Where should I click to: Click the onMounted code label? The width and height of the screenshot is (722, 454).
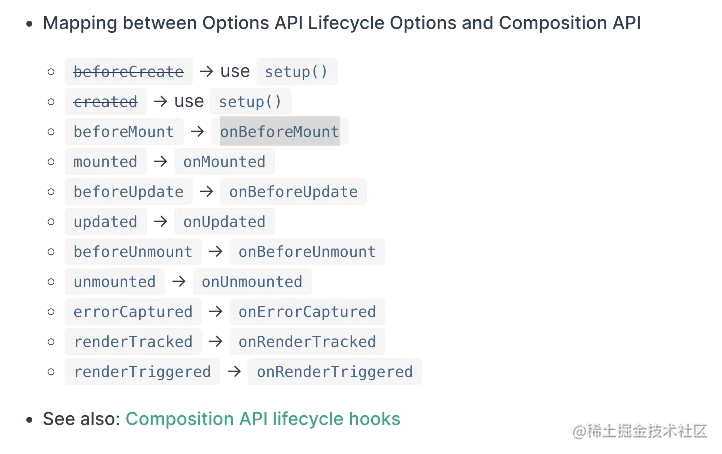click(224, 162)
